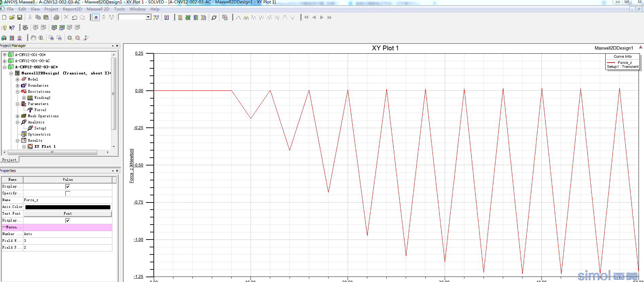Expand the Mesh Operations tree node
This screenshot has height=282, width=644.
pyautogui.click(x=17, y=116)
